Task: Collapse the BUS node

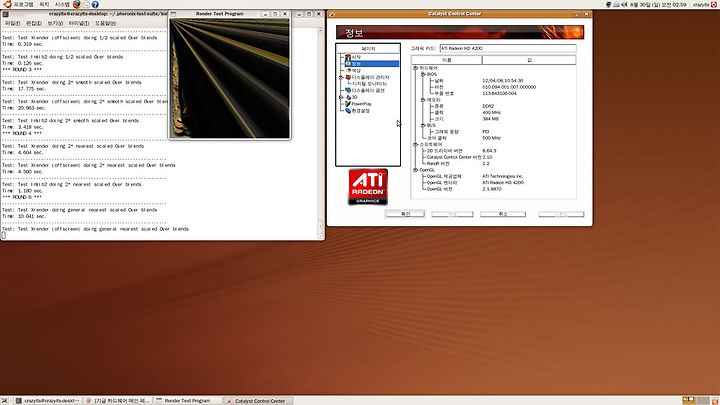Action: pyautogui.click(x=423, y=125)
